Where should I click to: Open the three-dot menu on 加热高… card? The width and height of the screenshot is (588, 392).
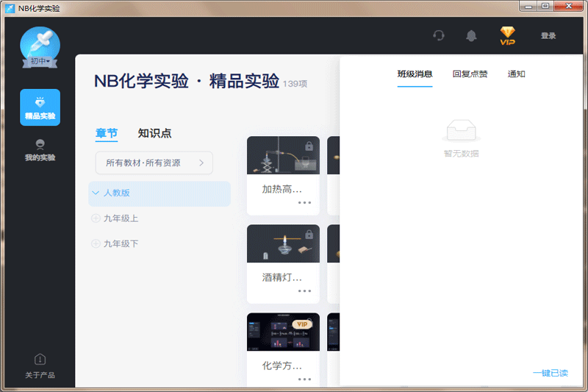click(304, 202)
